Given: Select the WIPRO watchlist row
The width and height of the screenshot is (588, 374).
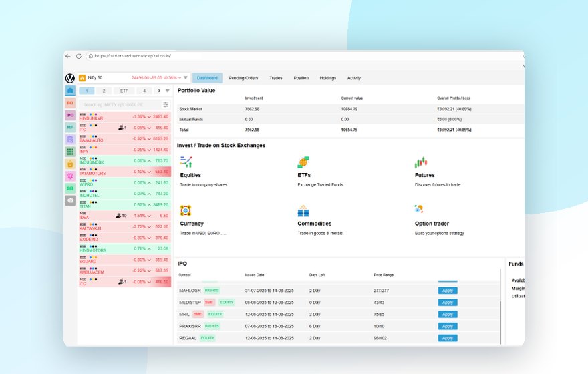Looking at the screenshot, I should click(125, 183).
